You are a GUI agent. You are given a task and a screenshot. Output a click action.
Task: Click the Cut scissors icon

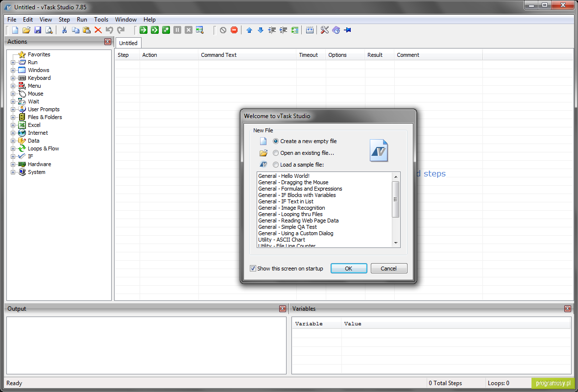(64, 30)
